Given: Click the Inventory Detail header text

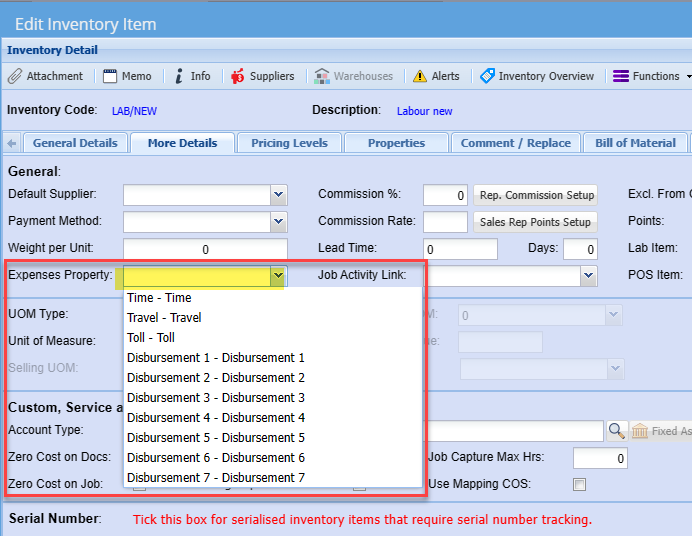Looking at the screenshot, I should point(52,50).
